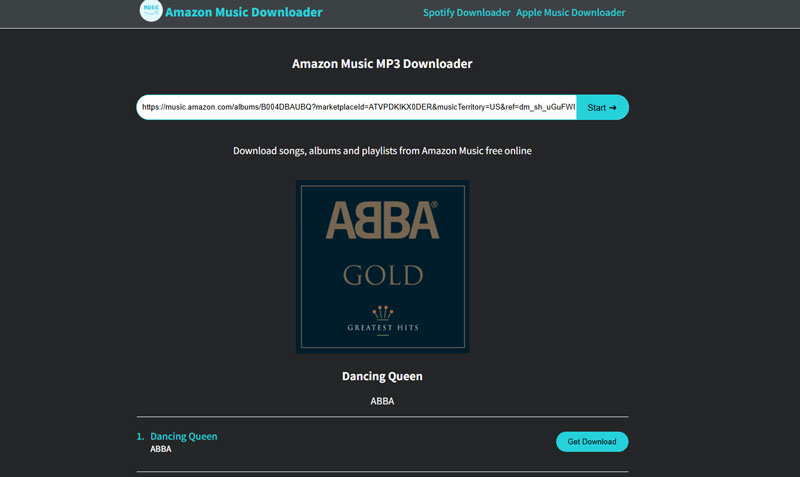Select the Dancing Queen track title
The height and width of the screenshot is (477, 800).
184,436
